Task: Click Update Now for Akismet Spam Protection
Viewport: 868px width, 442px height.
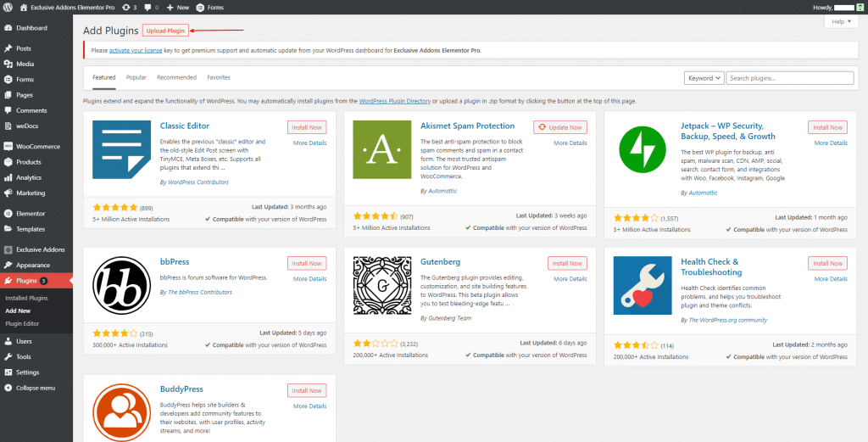Action: tap(560, 127)
